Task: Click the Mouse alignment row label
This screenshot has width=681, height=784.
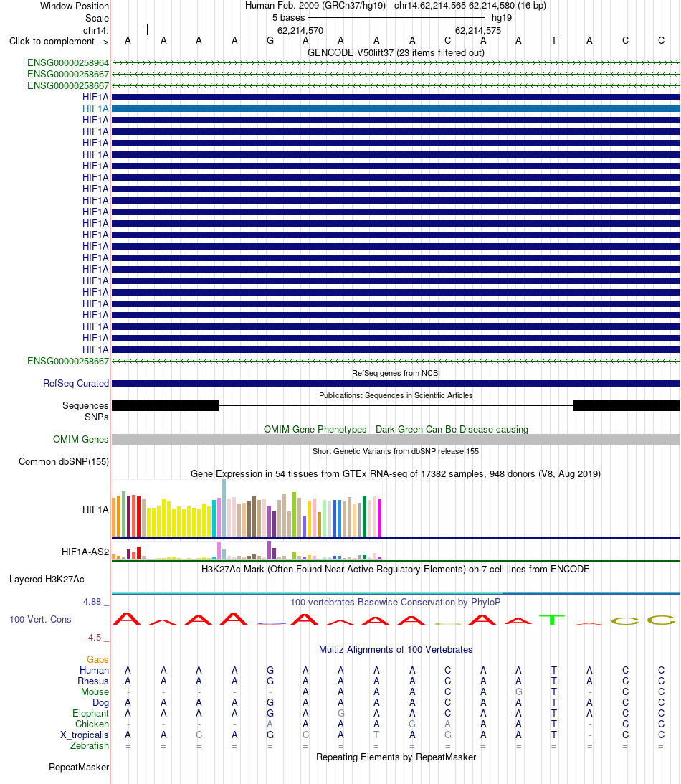Action: [95, 692]
